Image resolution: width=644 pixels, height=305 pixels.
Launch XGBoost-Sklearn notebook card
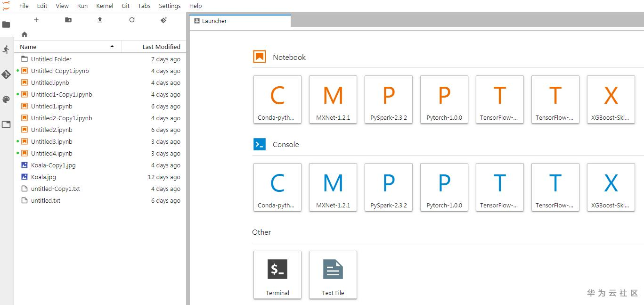pyautogui.click(x=611, y=99)
